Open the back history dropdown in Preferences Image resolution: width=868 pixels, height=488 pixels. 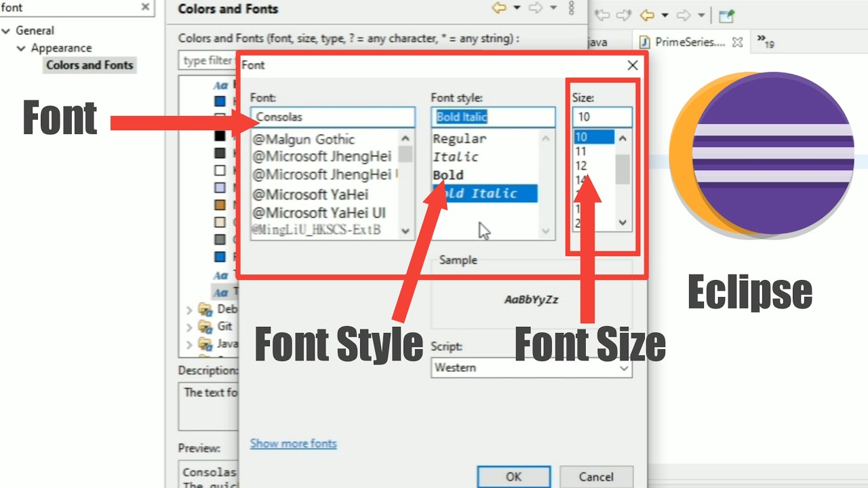517,8
